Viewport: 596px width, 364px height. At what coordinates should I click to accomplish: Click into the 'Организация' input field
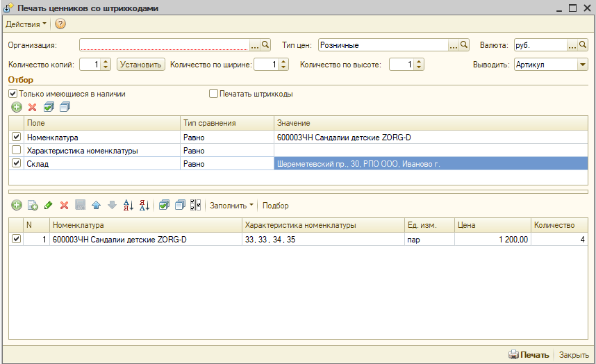point(163,45)
